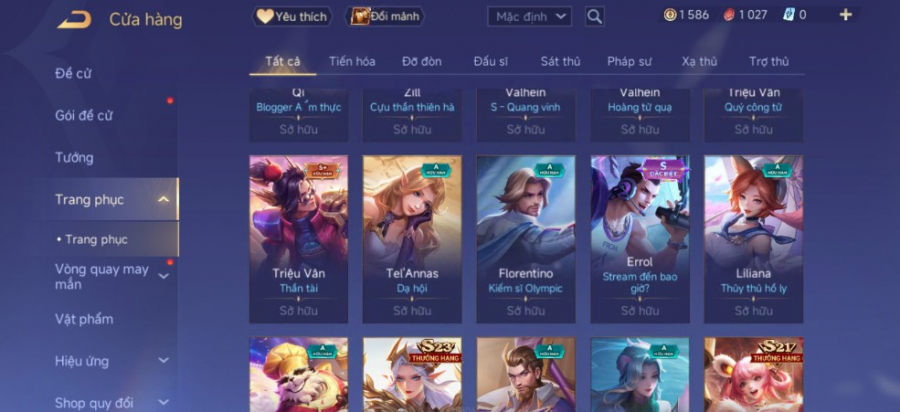The width and height of the screenshot is (900, 412).
Task: Switch to the Pháp sư tab
Action: [x=630, y=61]
